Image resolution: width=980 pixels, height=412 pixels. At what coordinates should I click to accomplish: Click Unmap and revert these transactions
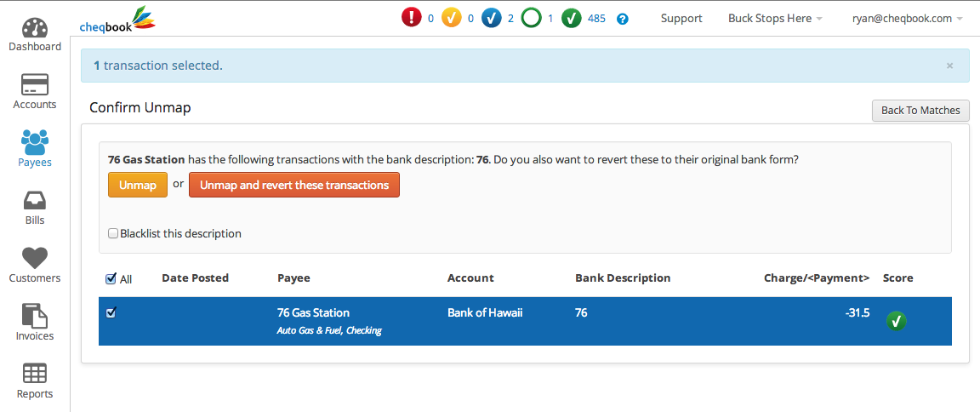[x=293, y=185]
